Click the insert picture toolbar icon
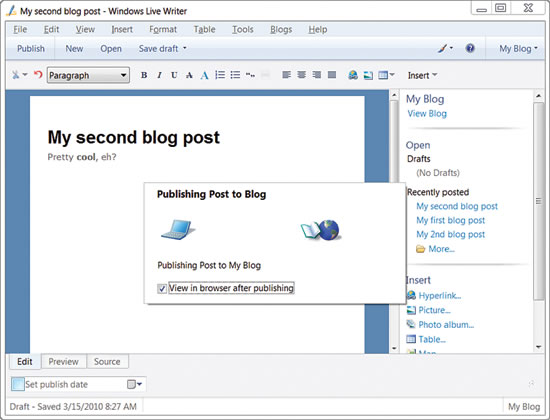Viewport: 550px width, 420px height. point(368,75)
